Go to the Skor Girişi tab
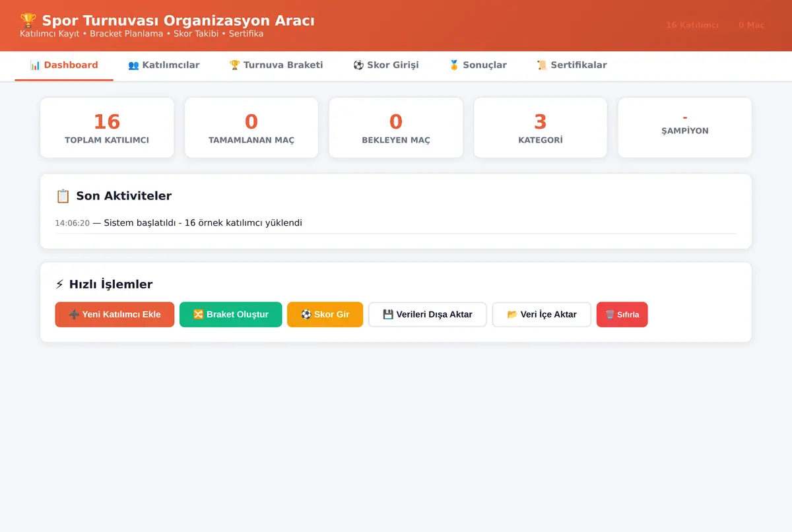Viewport: 792px width, 532px height. (x=385, y=65)
